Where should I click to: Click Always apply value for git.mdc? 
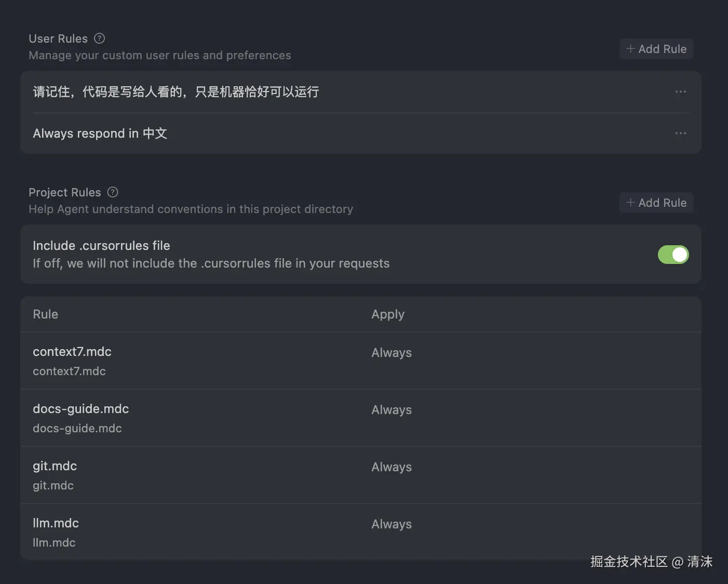[x=391, y=467]
